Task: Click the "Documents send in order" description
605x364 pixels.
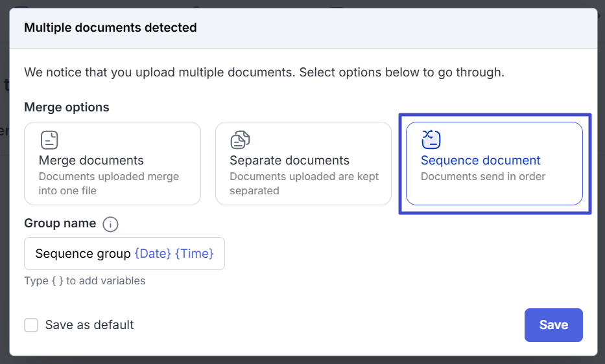Action: pos(482,176)
